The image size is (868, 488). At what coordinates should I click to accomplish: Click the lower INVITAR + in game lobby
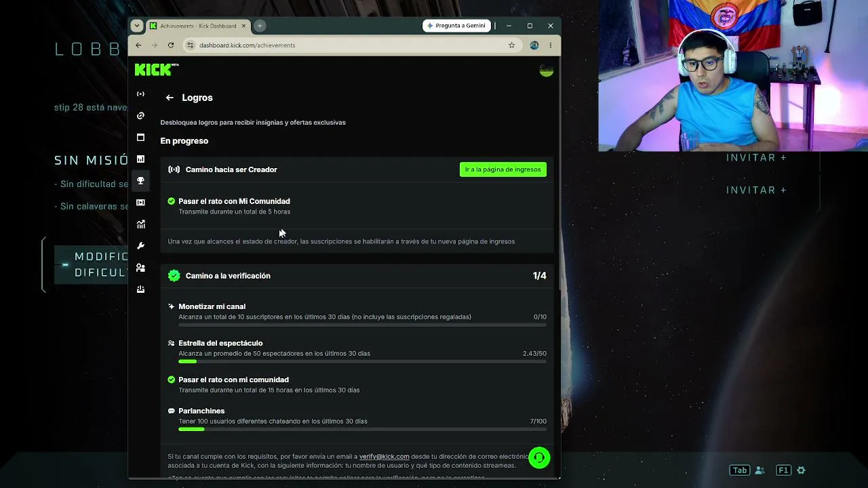756,190
